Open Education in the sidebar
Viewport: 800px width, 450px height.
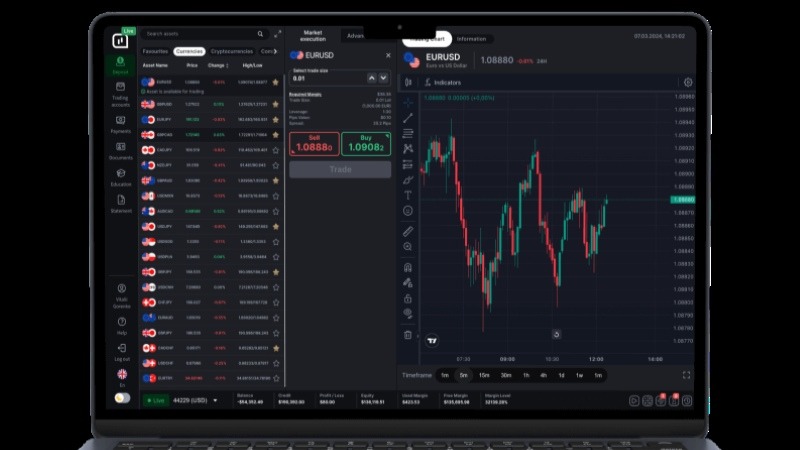click(120, 178)
